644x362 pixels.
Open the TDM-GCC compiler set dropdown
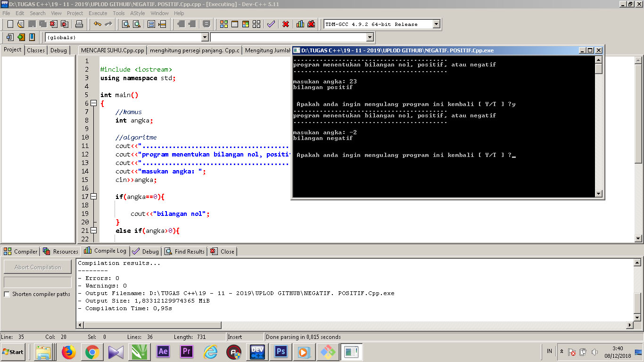(436, 24)
